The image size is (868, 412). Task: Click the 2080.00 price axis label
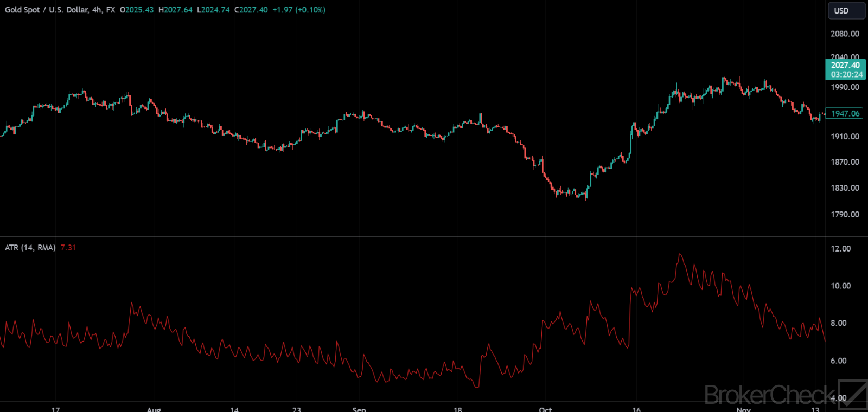pyautogui.click(x=845, y=34)
